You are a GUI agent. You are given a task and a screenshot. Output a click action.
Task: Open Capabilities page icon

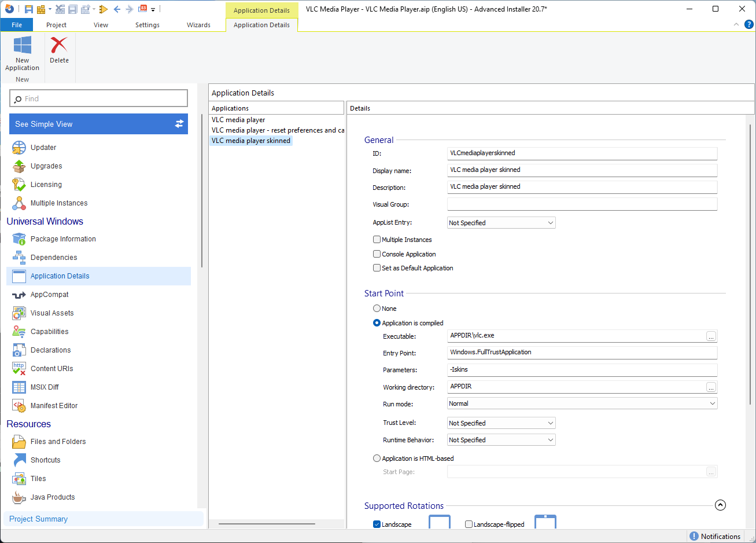click(x=19, y=332)
